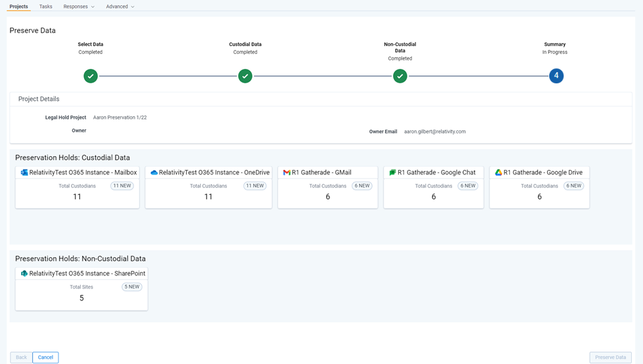Select the RelativityTest O365 Instance - Mailbox title

tap(83, 172)
